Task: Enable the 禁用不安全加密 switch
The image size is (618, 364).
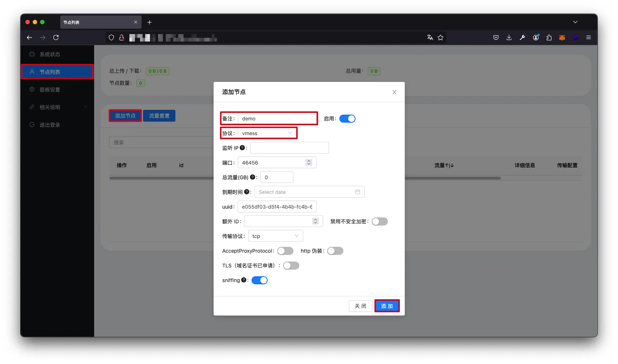Action: pos(379,221)
